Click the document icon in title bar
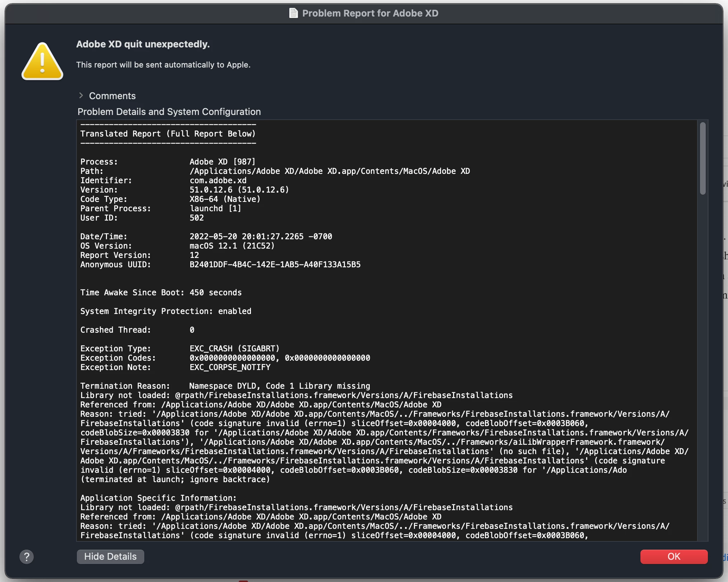This screenshot has width=728, height=582. point(293,13)
